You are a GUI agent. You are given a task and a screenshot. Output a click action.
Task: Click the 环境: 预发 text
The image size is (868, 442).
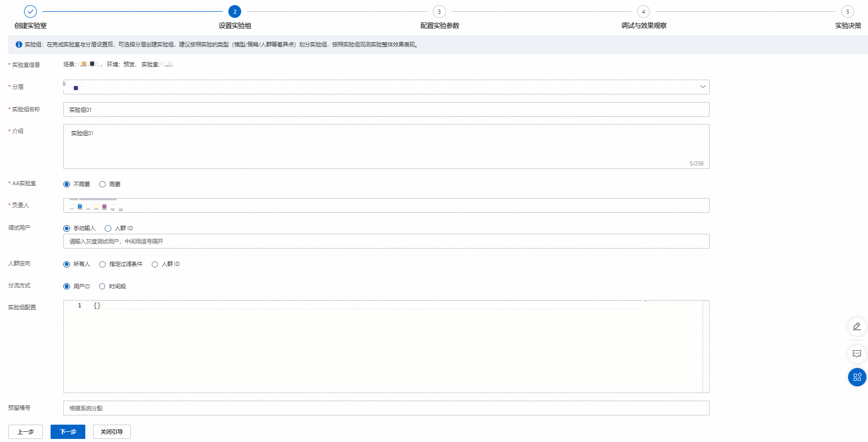tap(122, 64)
